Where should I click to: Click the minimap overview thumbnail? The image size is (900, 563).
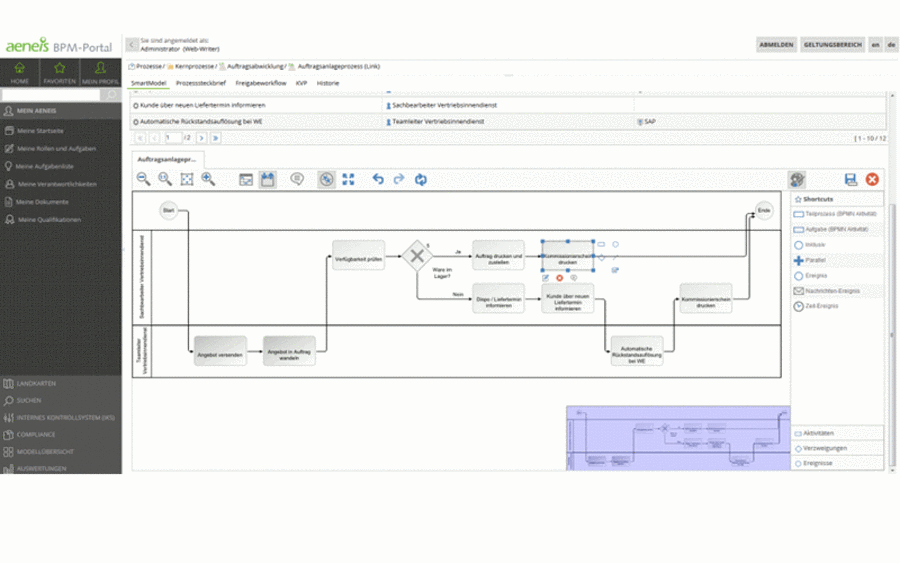pos(678,438)
